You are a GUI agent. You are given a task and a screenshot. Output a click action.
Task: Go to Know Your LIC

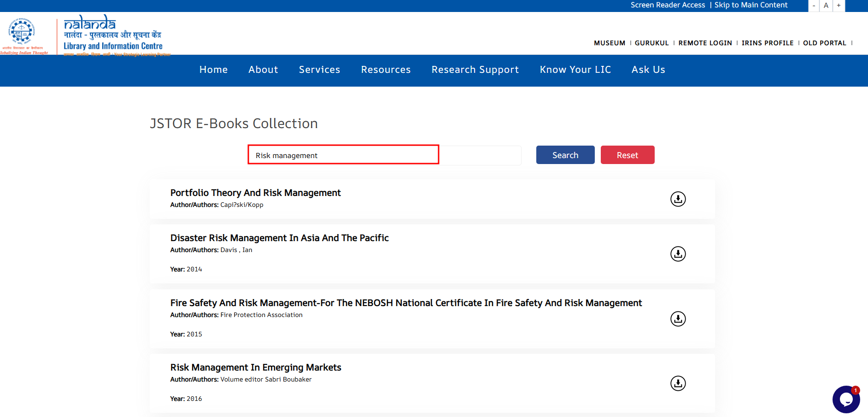coord(575,70)
